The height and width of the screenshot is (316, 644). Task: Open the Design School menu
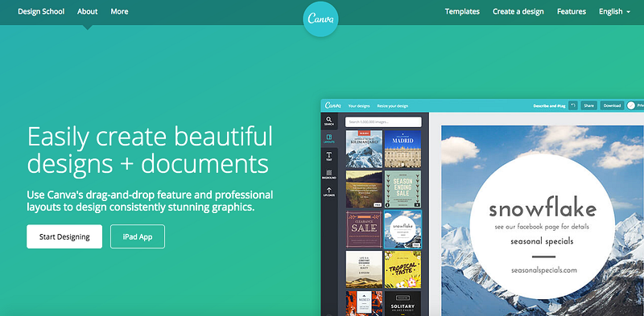click(x=41, y=11)
